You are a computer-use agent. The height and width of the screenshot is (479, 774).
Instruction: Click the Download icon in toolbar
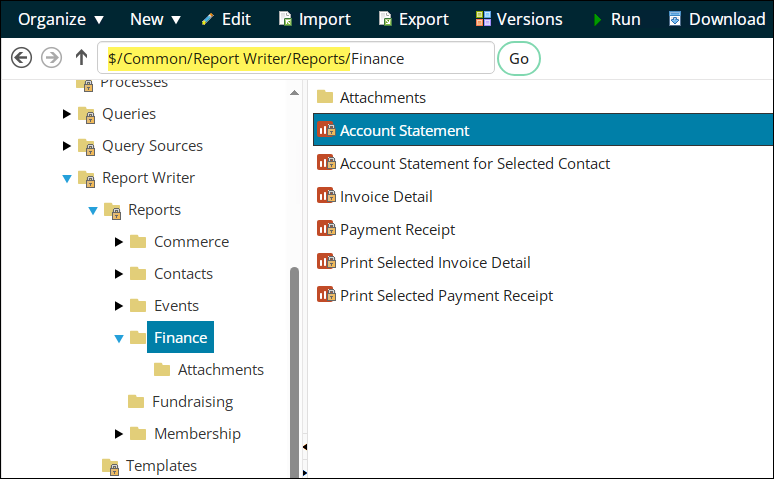675,19
